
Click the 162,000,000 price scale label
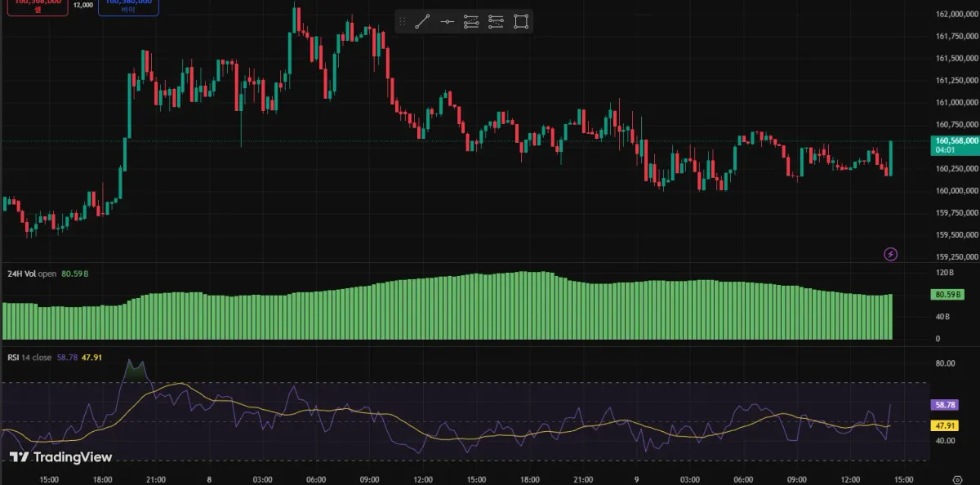tap(957, 14)
